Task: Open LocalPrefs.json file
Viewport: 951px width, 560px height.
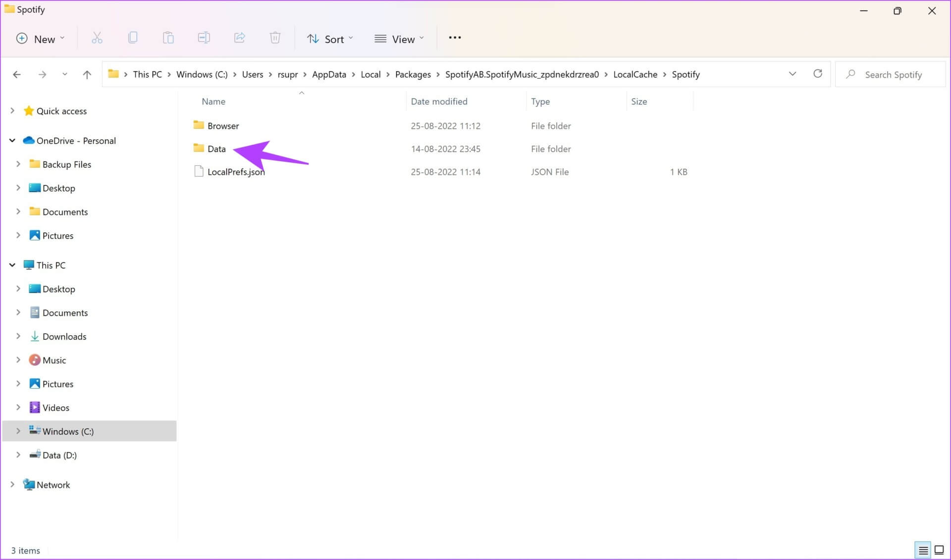Action: (235, 171)
